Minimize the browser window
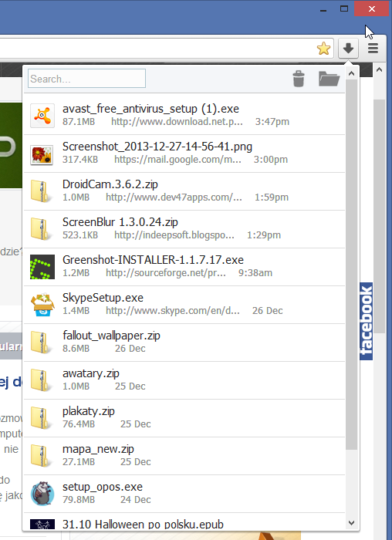The width and height of the screenshot is (392, 540). click(x=323, y=9)
